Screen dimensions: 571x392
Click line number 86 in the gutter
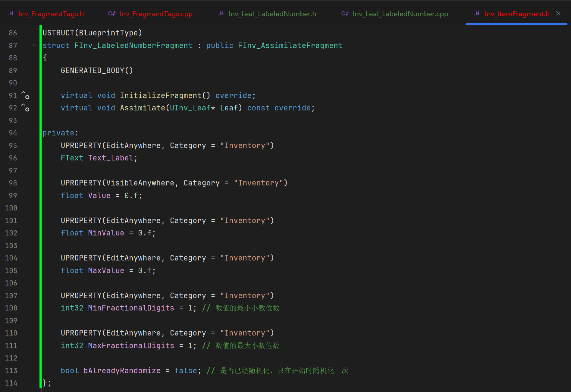coord(13,33)
